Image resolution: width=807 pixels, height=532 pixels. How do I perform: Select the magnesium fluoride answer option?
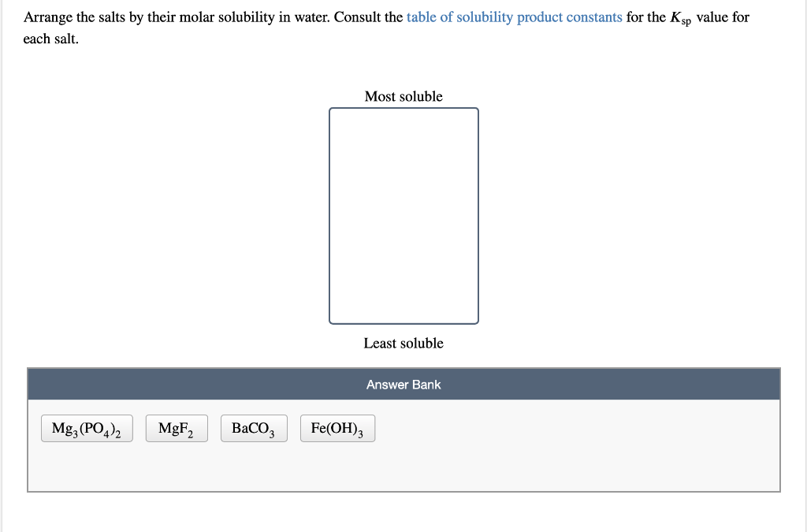pyautogui.click(x=176, y=428)
